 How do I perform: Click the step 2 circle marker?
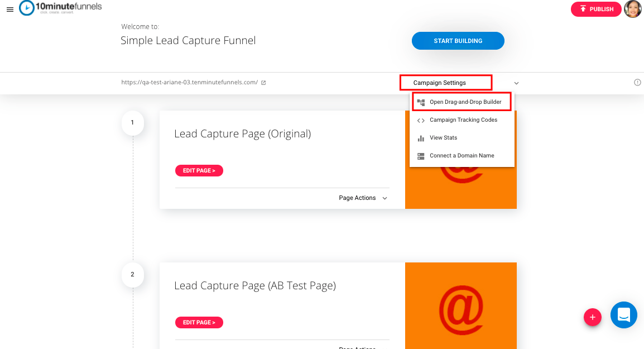[132, 275]
